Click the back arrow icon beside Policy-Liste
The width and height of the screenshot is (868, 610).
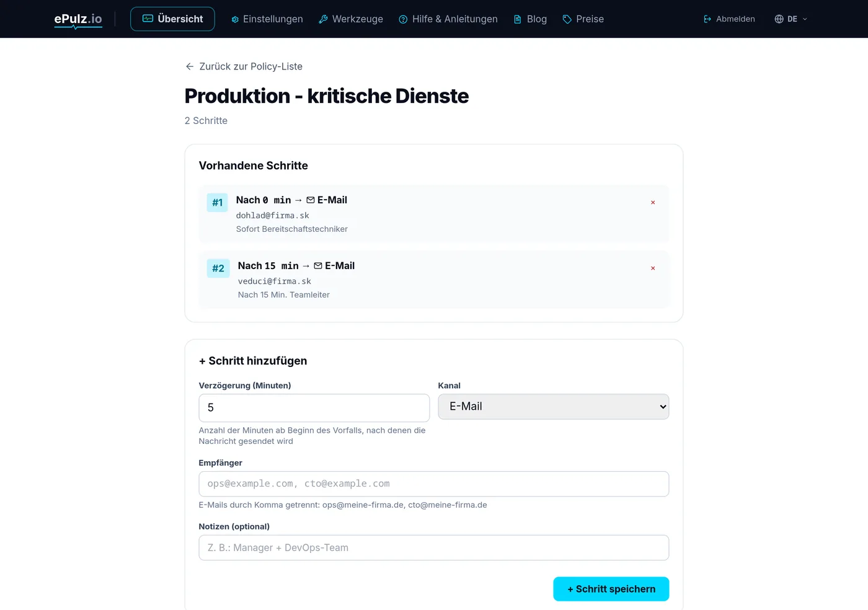[x=190, y=66]
